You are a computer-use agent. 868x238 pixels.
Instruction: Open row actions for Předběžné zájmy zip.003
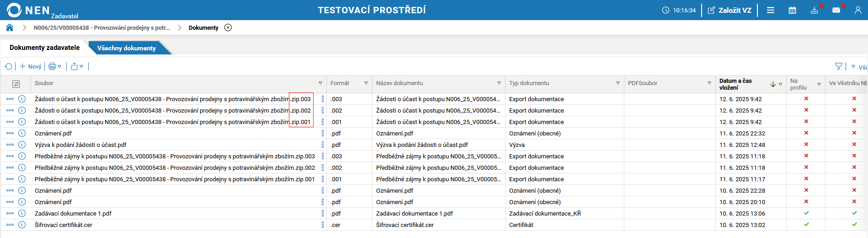tap(10, 156)
